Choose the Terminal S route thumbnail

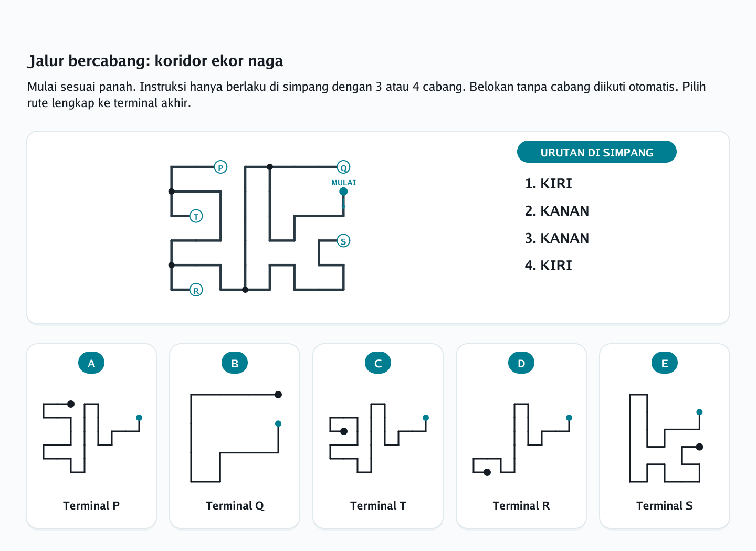click(x=665, y=438)
